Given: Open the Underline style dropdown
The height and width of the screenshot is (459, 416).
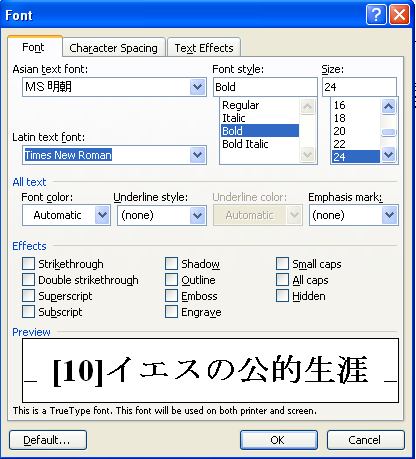Looking at the screenshot, I should coord(198,215).
